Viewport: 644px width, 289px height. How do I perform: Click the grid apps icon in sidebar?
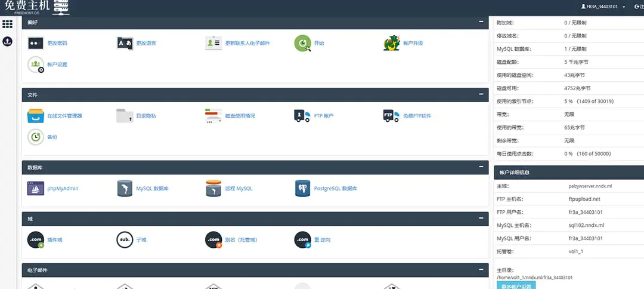point(8,24)
